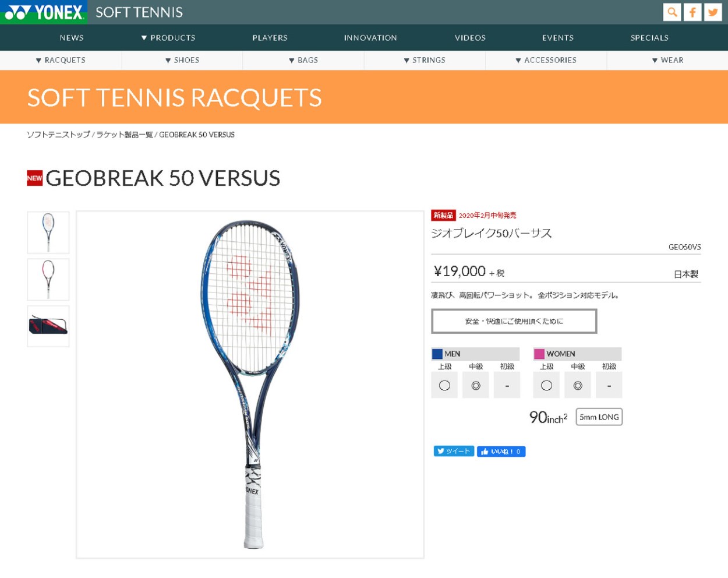Open the INNOVATION menu item

click(x=370, y=38)
